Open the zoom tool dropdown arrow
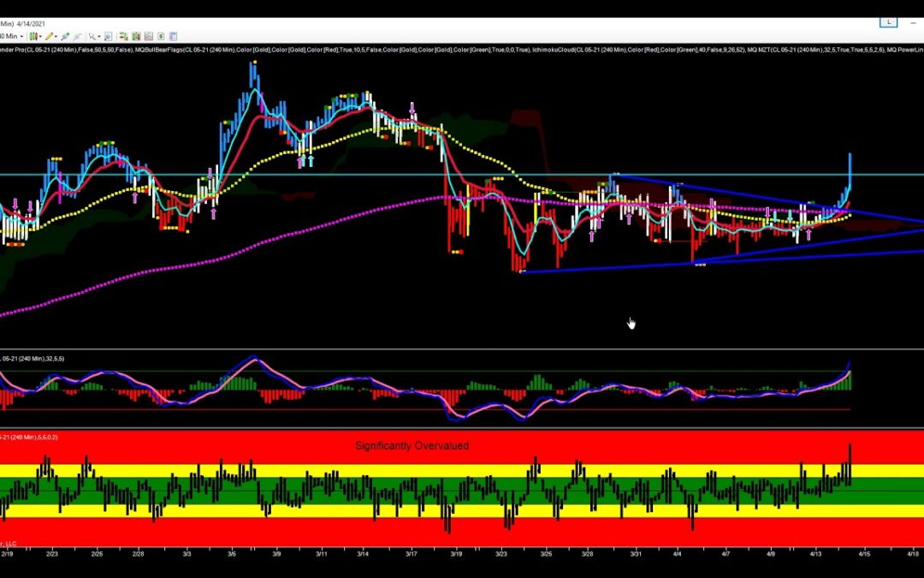Viewport: 924px width, 578px height. (98, 36)
